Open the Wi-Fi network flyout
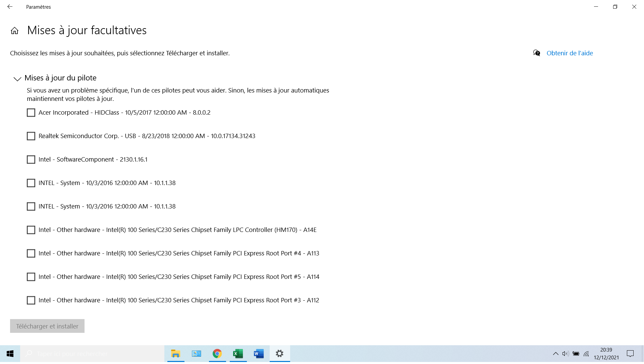 point(586,354)
